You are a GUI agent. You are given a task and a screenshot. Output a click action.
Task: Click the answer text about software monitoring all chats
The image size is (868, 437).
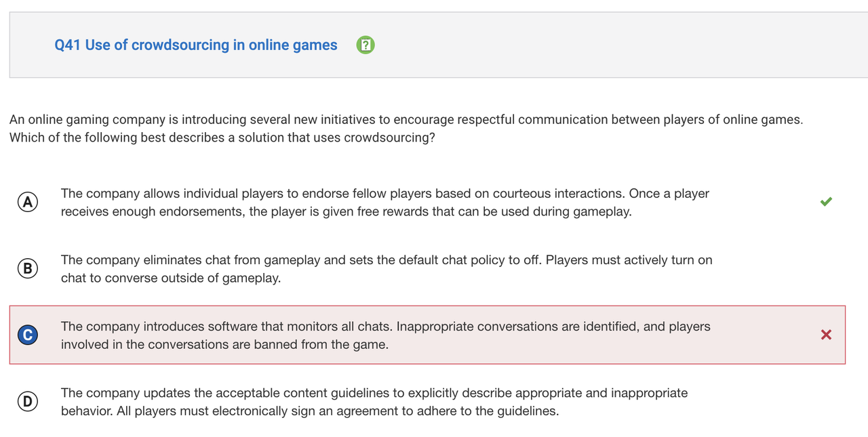(x=386, y=335)
